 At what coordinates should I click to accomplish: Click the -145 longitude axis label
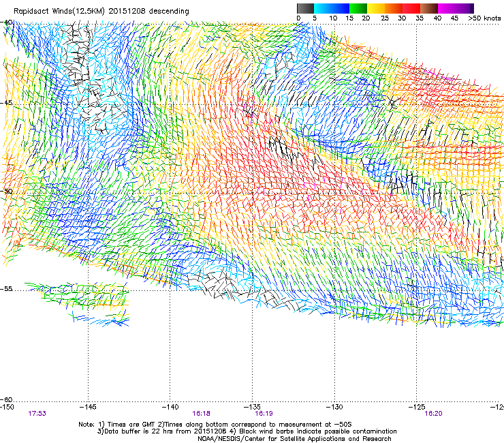[88, 407]
